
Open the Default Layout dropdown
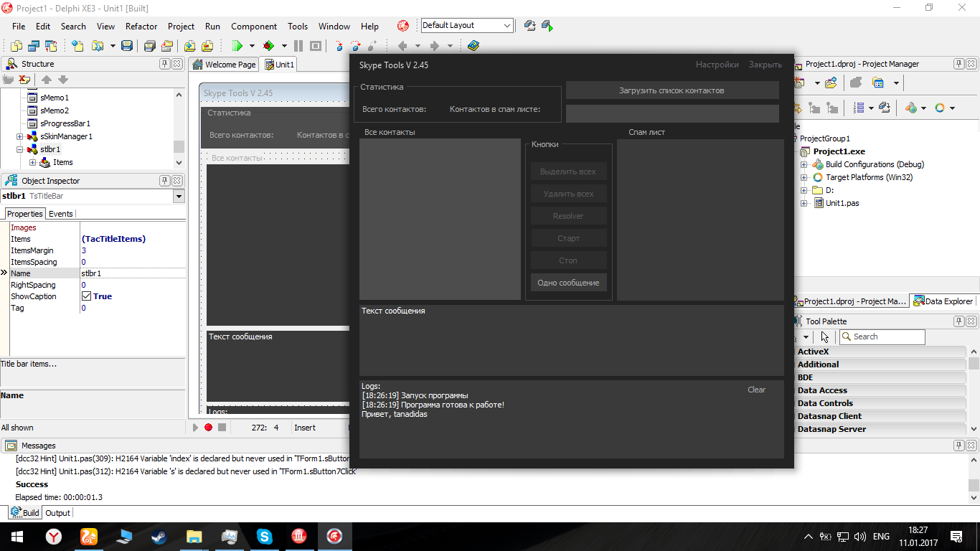[x=507, y=26]
